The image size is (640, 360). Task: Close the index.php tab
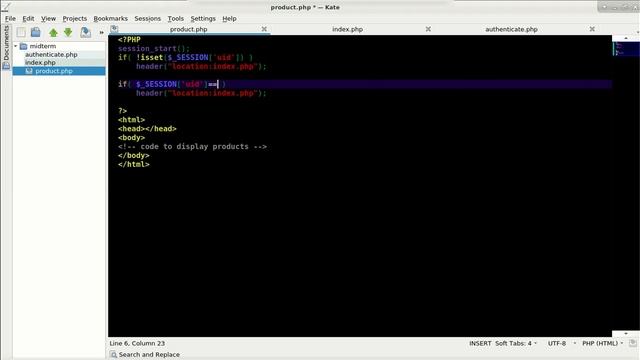tap(428, 29)
